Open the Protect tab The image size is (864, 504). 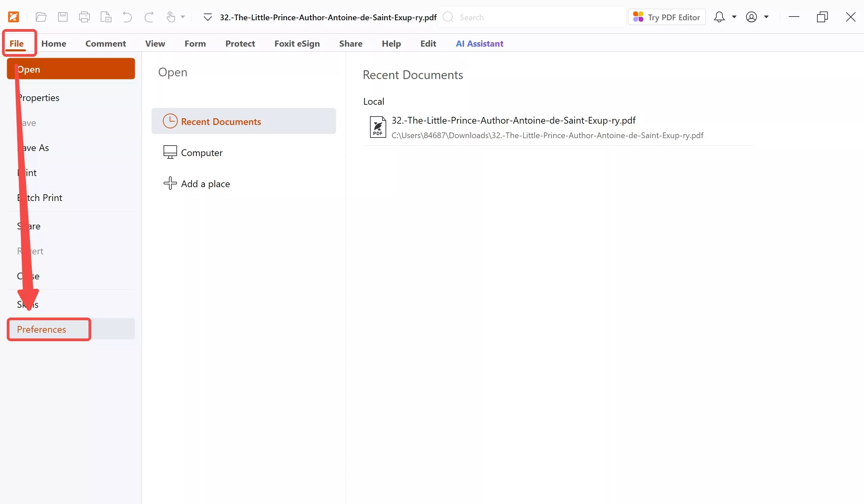pyautogui.click(x=240, y=44)
